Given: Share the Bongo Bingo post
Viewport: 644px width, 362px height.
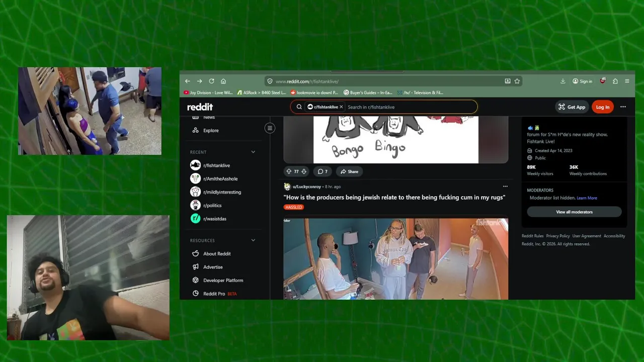Looking at the screenshot, I should coord(349,171).
